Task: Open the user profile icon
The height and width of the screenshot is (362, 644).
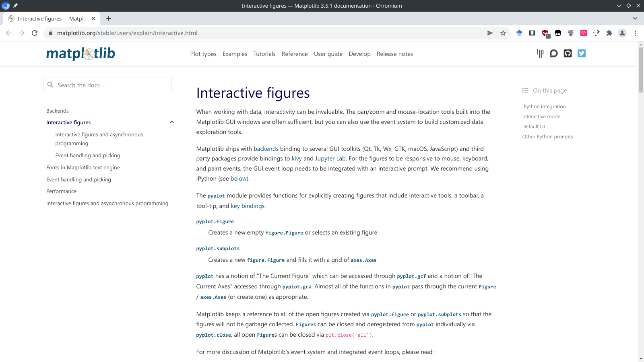Action: point(622,33)
